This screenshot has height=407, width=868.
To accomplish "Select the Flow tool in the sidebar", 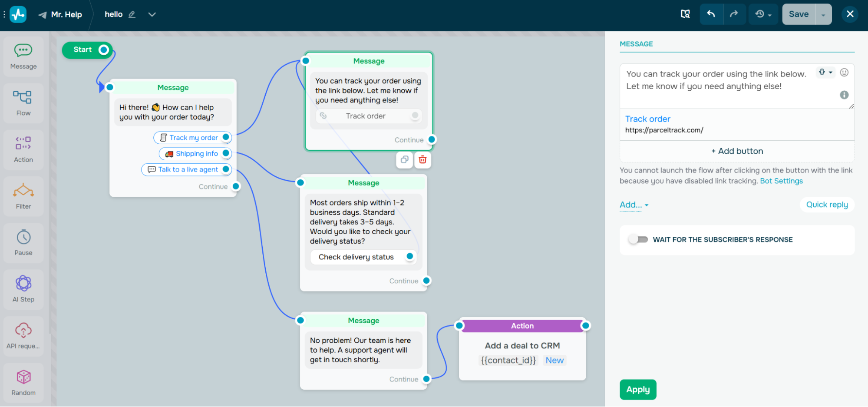I will point(23,103).
